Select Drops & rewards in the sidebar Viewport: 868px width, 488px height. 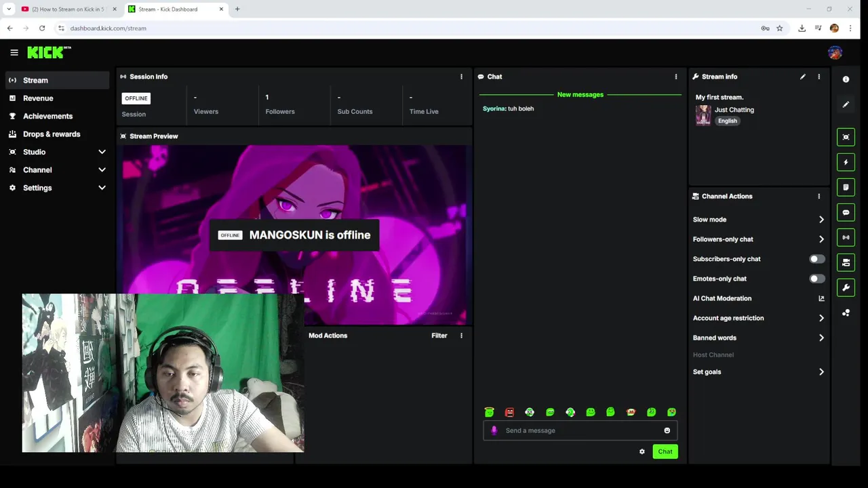point(56,134)
